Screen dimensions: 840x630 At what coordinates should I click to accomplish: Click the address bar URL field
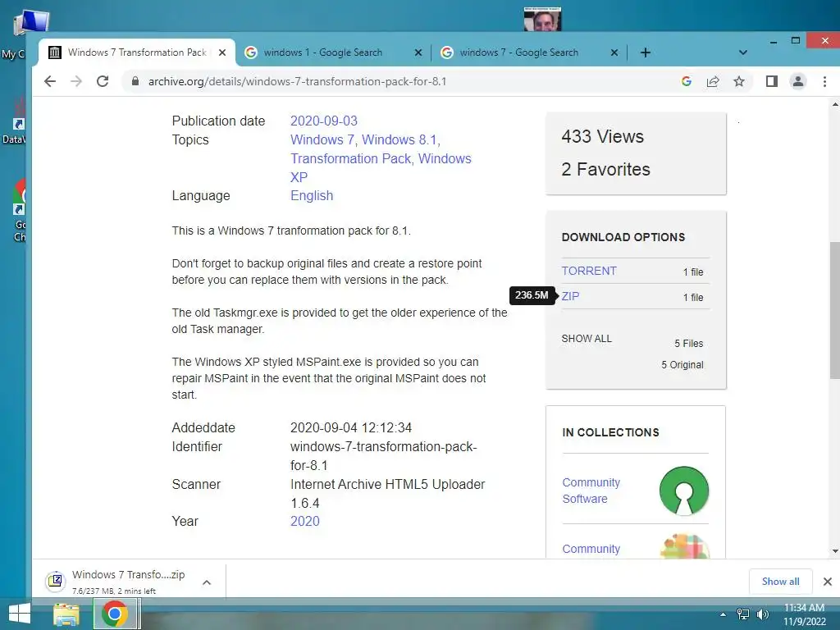click(297, 81)
